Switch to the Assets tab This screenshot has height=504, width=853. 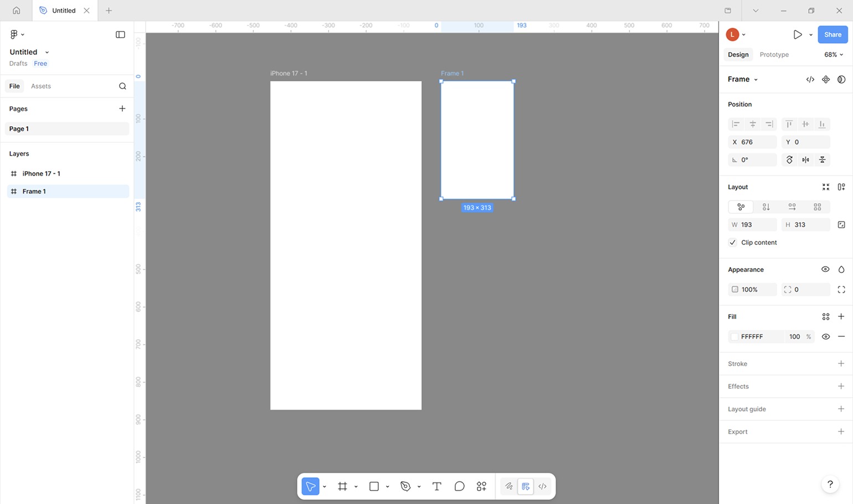[x=41, y=86]
